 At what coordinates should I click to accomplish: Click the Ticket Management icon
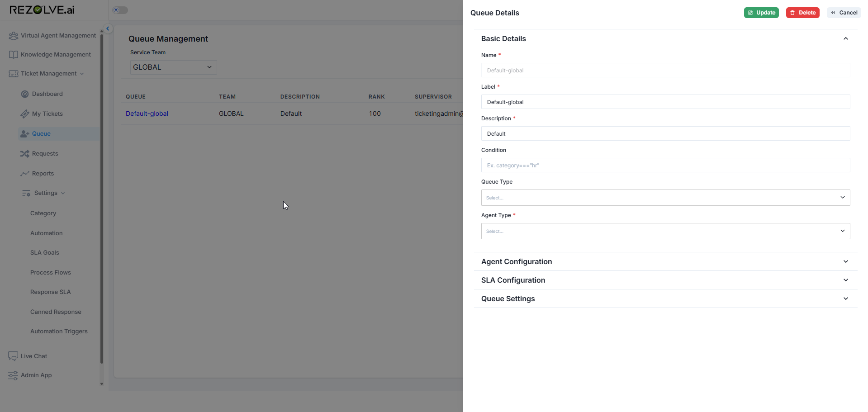tap(14, 74)
